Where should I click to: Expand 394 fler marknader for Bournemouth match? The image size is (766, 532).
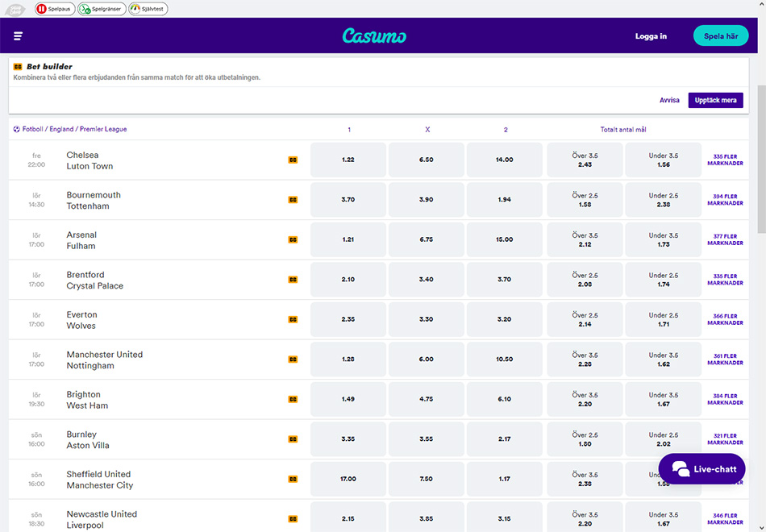(x=725, y=200)
